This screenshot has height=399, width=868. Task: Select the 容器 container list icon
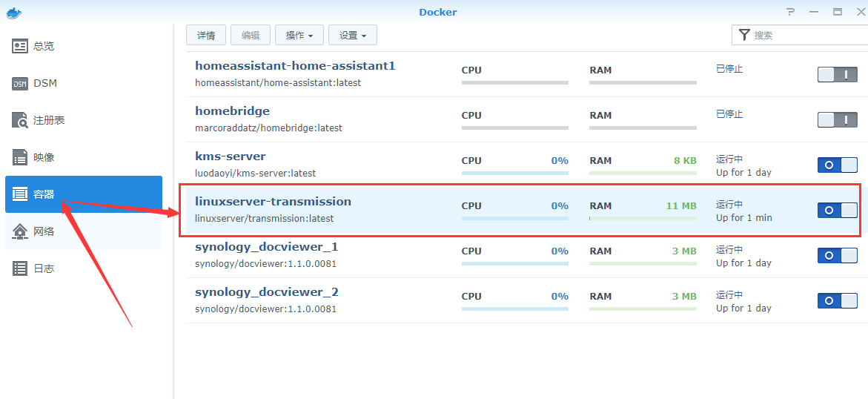(x=20, y=194)
